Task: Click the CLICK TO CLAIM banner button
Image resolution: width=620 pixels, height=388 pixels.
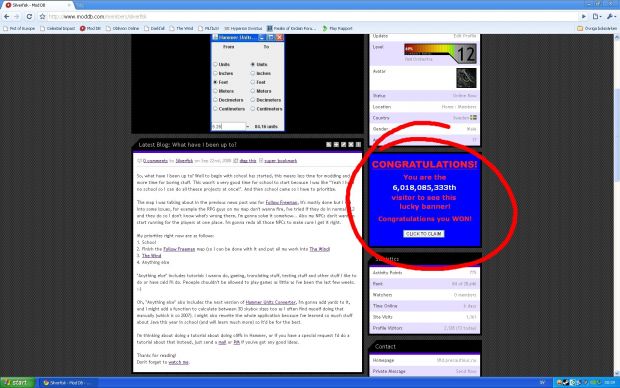Action: pyautogui.click(x=423, y=234)
